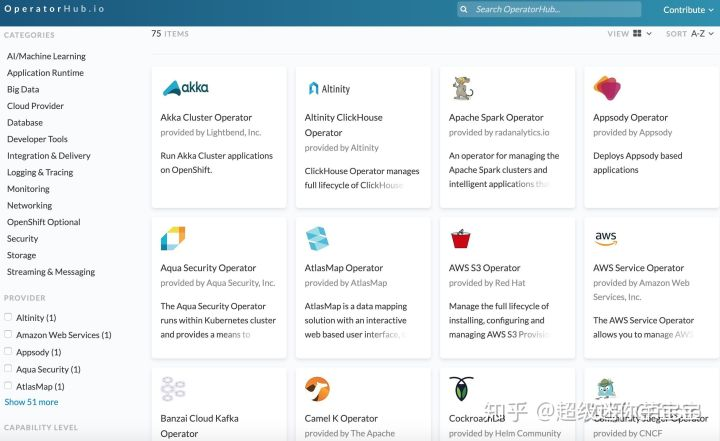720x441 pixels.
Task: Open Integration & Delivery category
Action: (x=49, y=156)
